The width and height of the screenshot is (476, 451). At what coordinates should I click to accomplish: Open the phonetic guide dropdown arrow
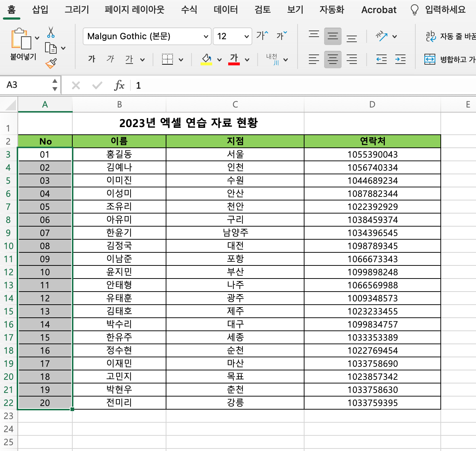tap(286, 60)
